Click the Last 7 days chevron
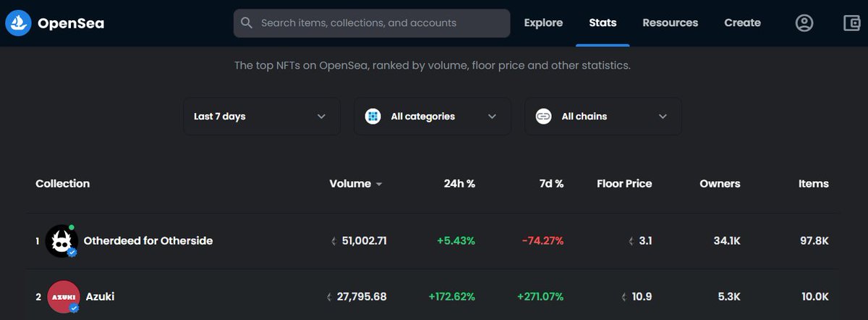 point(322,117)
